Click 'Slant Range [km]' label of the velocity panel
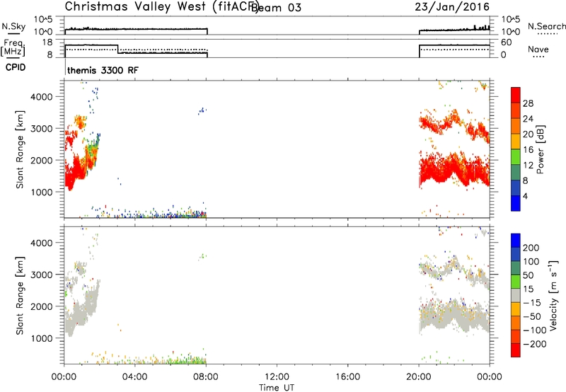 [20, 295]
